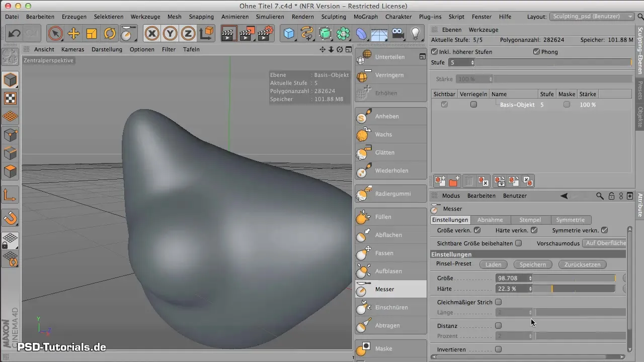The image size is (644, 362).
Task: Toggle Sichtbar checkbox for Basis-Objekt layer
Action: pyautogui.click(x=444, y=105)
